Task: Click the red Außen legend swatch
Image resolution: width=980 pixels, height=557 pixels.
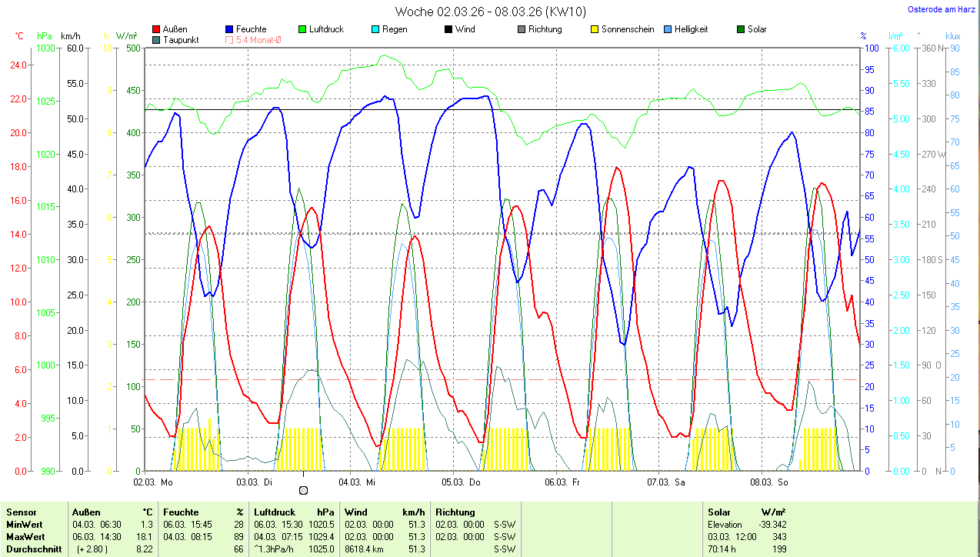Action: (x=157, y=30)
